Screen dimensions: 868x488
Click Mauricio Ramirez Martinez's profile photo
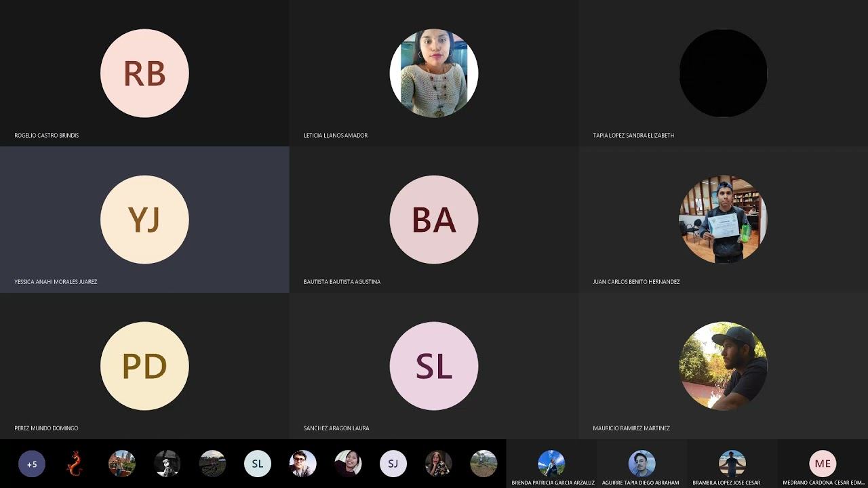pos(723,366)
